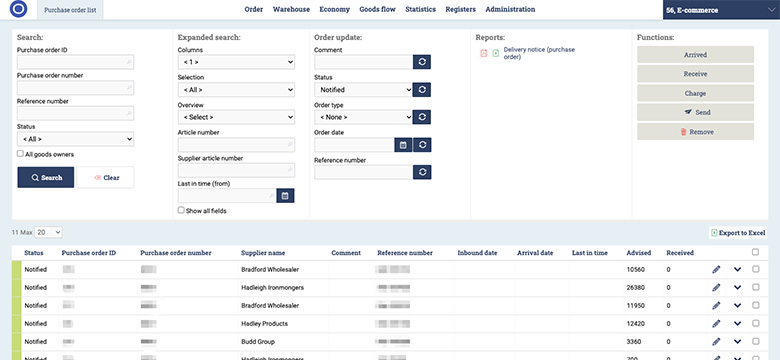This screenshot has height=360, width=780.
Task: Click the refresh icon next to Comment field
Action: 422,62
